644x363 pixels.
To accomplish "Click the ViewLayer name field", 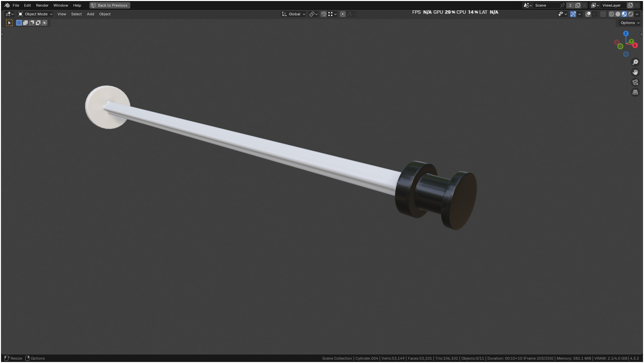I will pos(614,5).
